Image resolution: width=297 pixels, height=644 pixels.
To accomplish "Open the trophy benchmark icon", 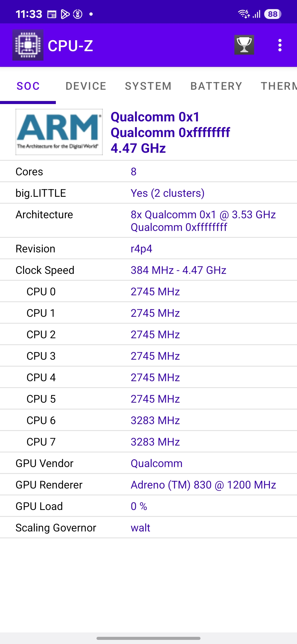I will pos(244,45).
